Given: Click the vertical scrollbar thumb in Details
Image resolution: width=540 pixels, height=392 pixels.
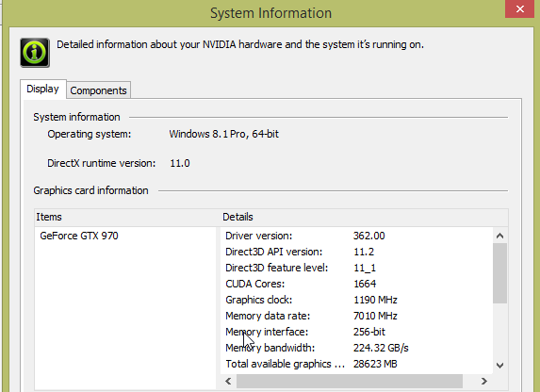Looking at the screenshot, I should pyautogui.click(x=499, y=273).
